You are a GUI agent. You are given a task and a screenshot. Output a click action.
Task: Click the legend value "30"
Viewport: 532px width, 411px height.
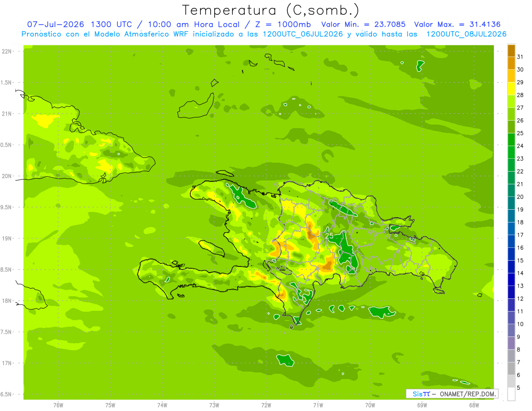(520, 70)
